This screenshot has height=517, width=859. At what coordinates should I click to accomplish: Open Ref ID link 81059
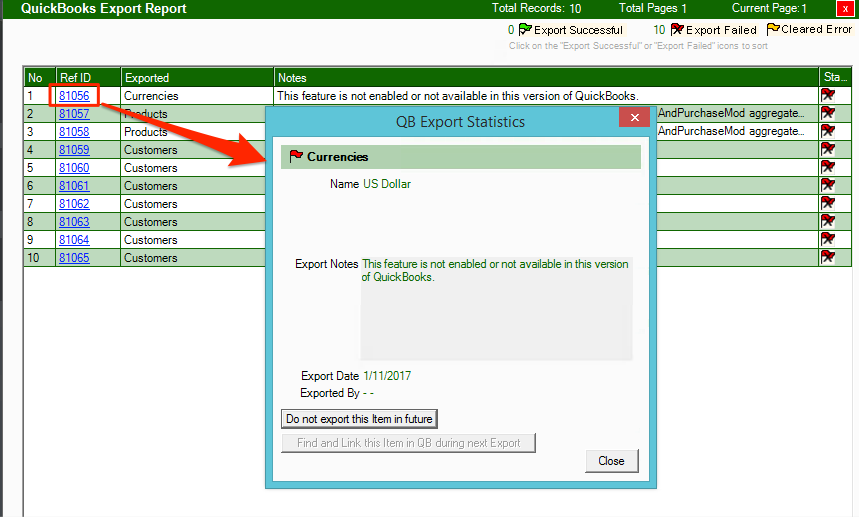(74, 150)
